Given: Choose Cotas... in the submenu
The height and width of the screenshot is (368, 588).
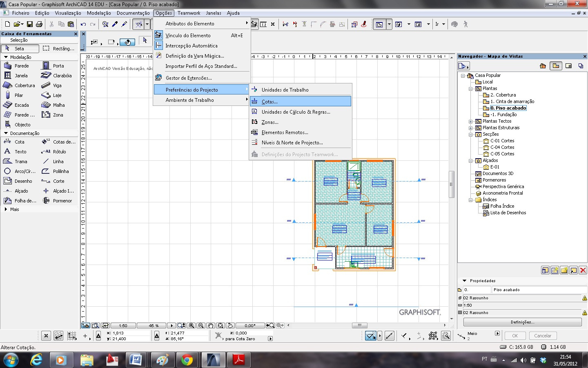Looking at the screenshot, I should [301, 101].
